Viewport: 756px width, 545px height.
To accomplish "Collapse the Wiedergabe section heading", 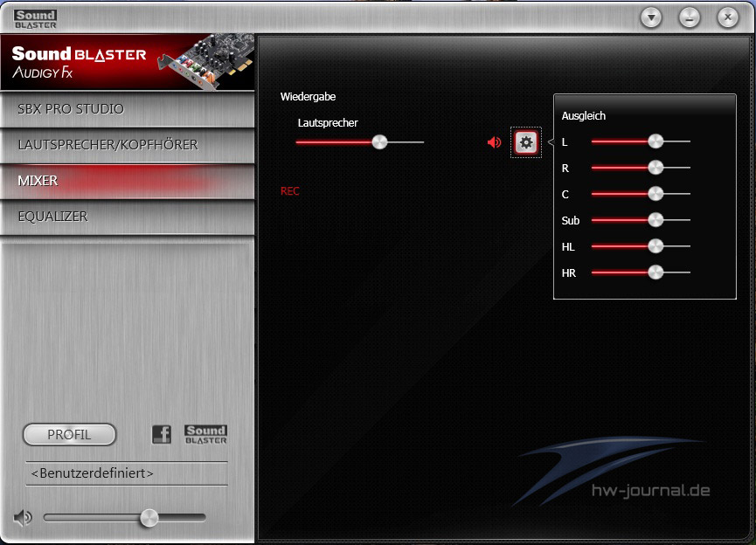I will pos(309,97).
